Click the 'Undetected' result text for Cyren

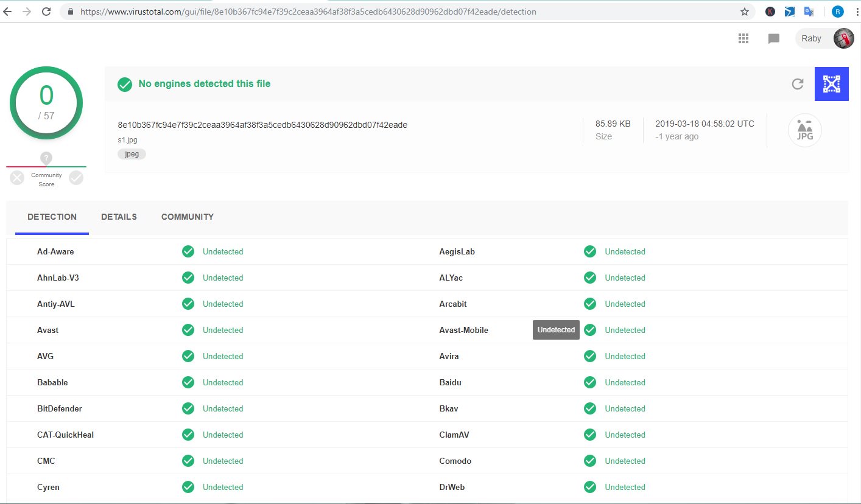pyautogui.click(x=223, y=487)
